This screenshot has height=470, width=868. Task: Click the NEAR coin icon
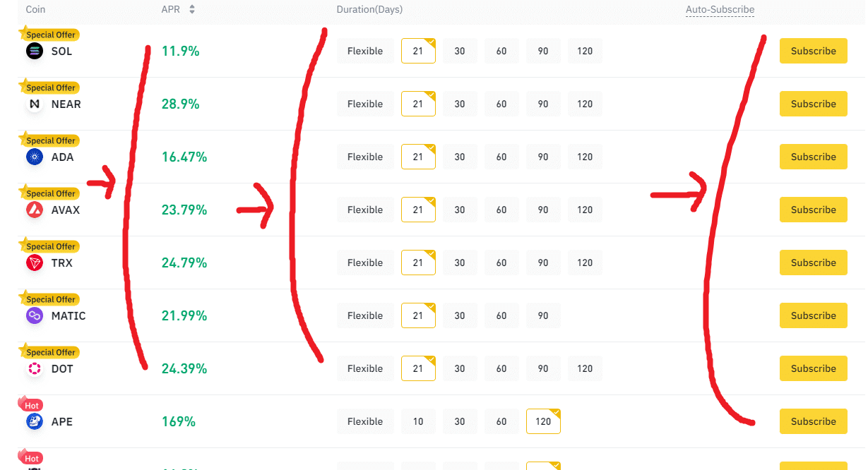(x=34, y=104)
